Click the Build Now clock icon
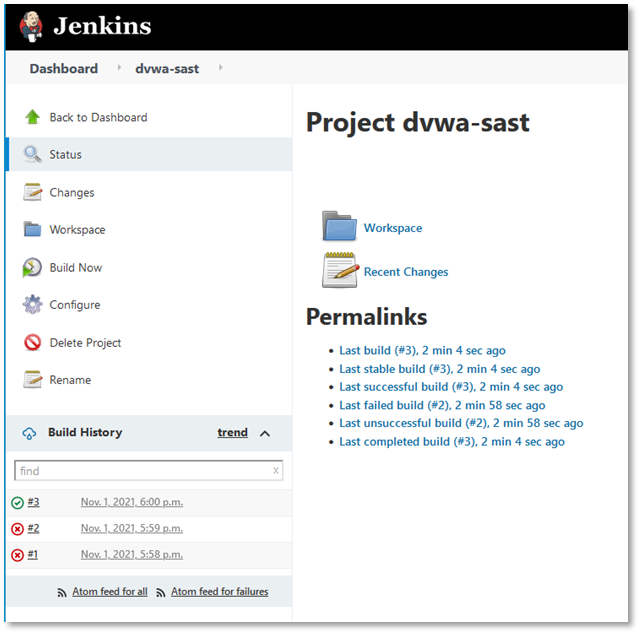This screenshot has width=641, height=635. click(x=33, y=268)
